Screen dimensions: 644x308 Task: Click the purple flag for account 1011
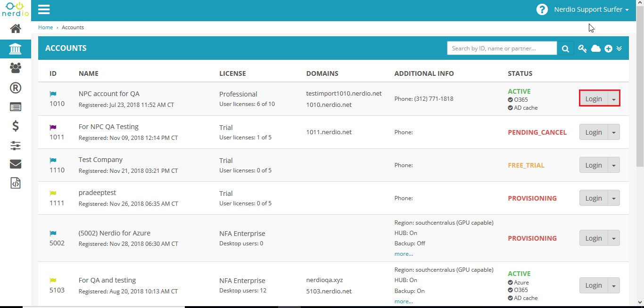53,127
